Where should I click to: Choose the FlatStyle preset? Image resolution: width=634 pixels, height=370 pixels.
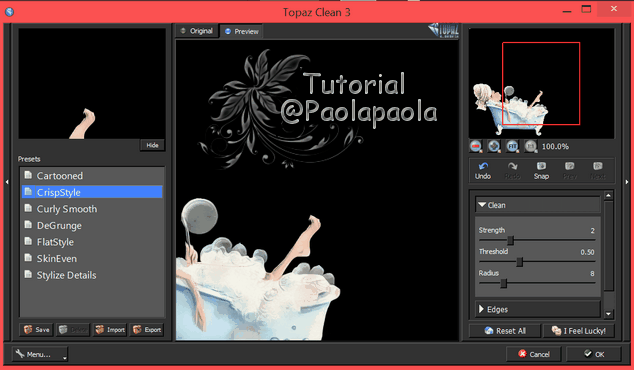point(92,242)
